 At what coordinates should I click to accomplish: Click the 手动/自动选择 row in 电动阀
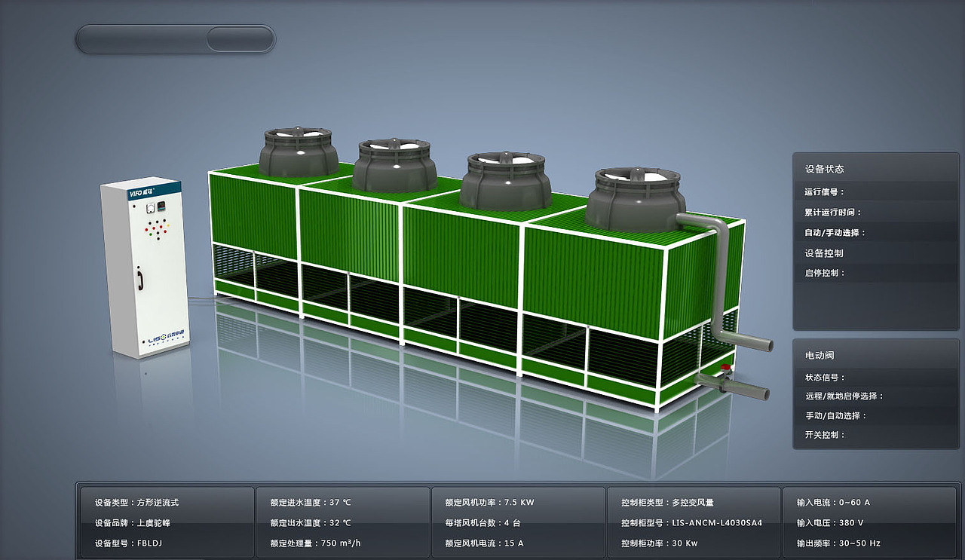click(x=875, y=415)
